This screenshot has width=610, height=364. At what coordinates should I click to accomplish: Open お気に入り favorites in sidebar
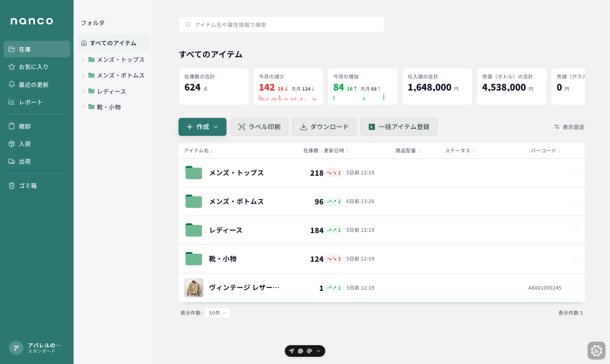click(37, 67)
